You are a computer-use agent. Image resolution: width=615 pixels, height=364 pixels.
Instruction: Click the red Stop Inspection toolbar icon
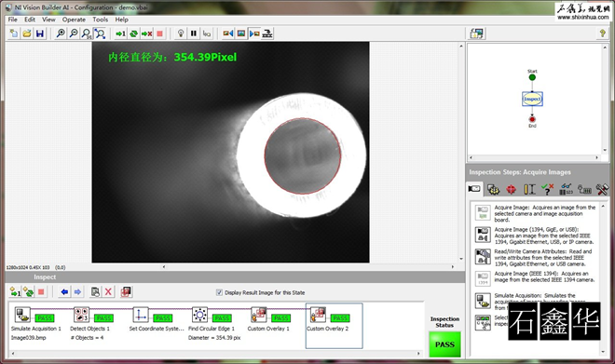click(x=159, y=34)
